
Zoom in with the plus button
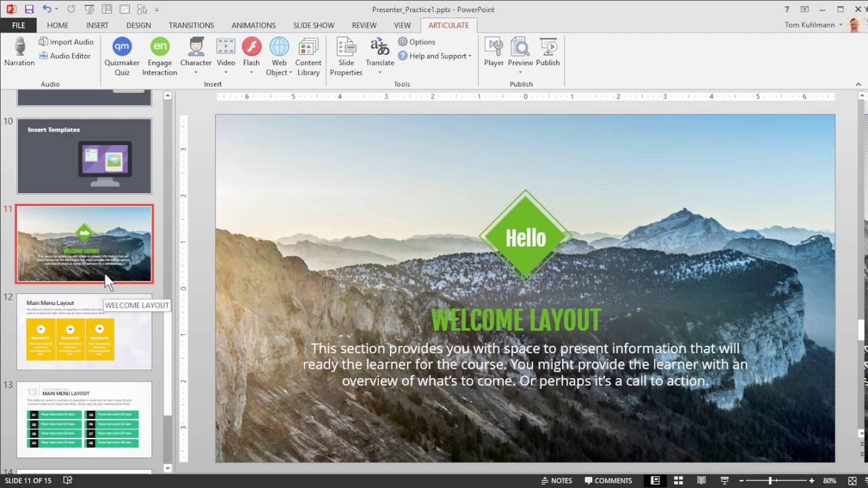(x=812, y=481)
